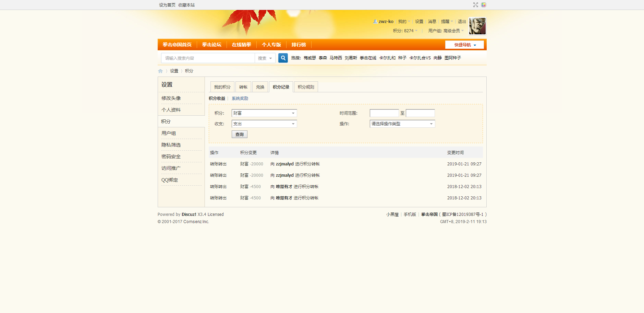Expand the 我的 dropdown menu
The height and width of the screenshot is (313, 644).
[404, 21]
